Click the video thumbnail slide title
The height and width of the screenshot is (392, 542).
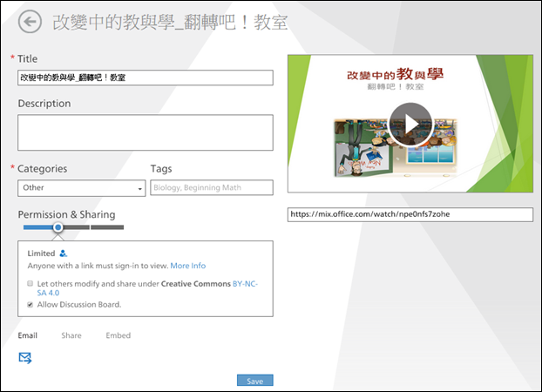[x=395, y=74]
